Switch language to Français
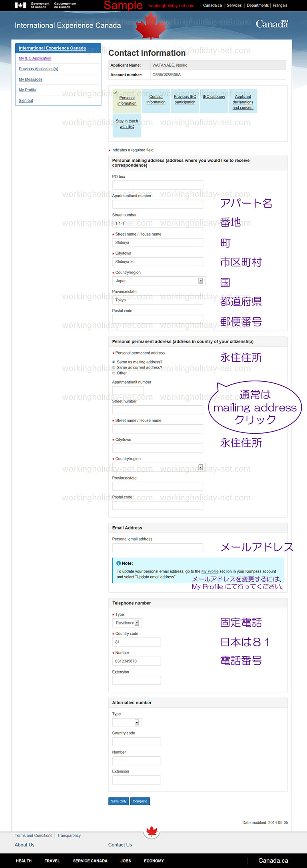 (280, 6)
